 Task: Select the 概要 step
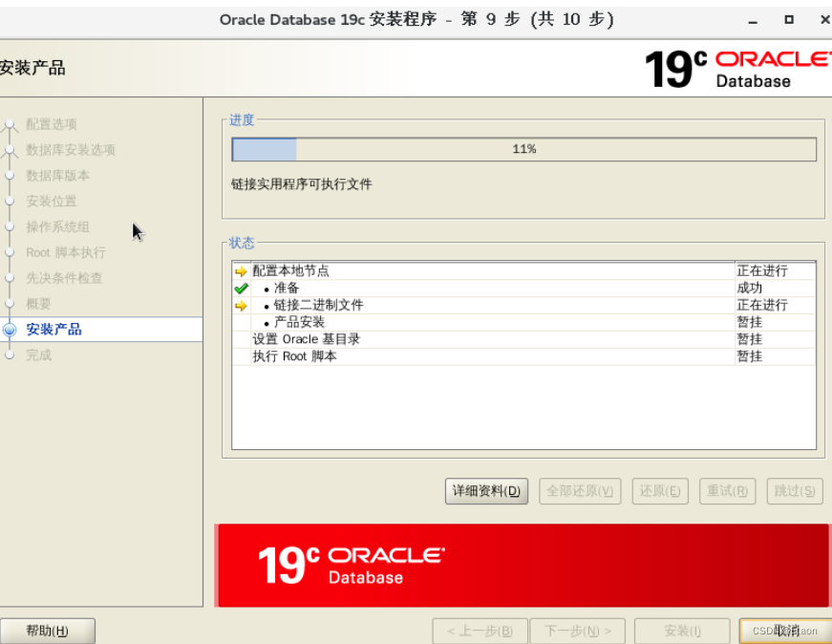39,304
